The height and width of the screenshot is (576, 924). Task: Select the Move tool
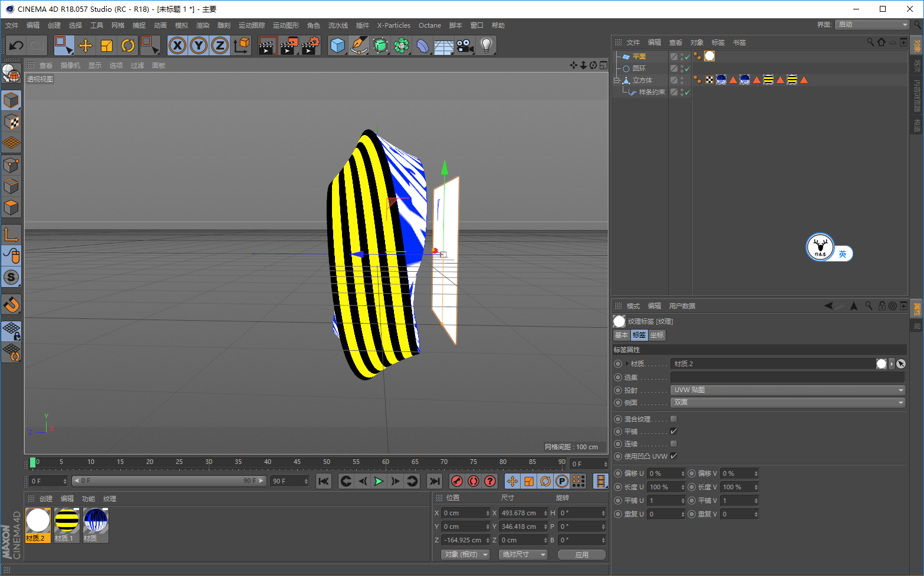[x=86, y=45]
